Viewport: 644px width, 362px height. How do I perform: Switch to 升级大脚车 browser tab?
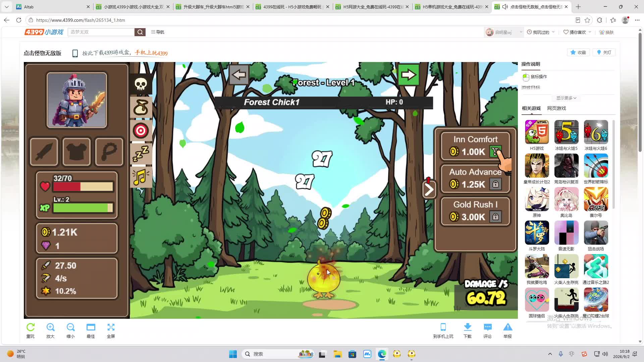[x=213, y=7]
